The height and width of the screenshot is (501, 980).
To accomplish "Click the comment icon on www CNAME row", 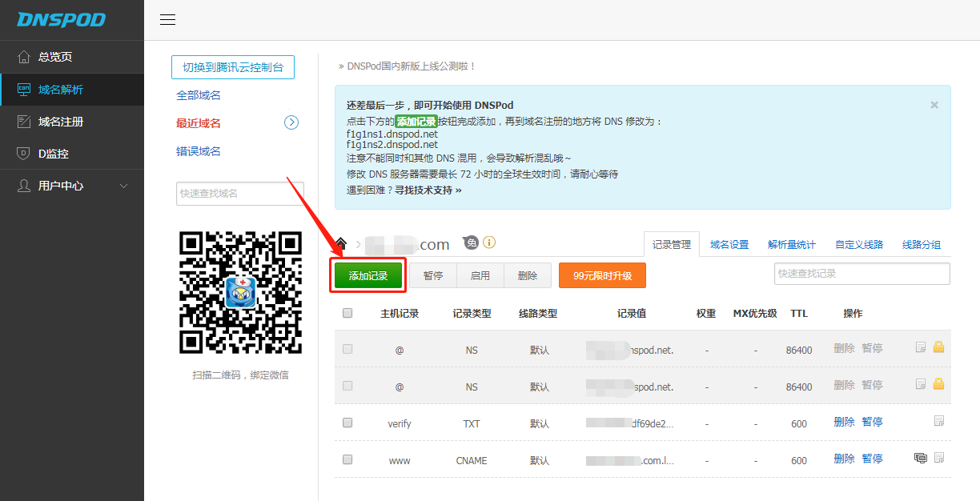I will [x=921, y=458].
